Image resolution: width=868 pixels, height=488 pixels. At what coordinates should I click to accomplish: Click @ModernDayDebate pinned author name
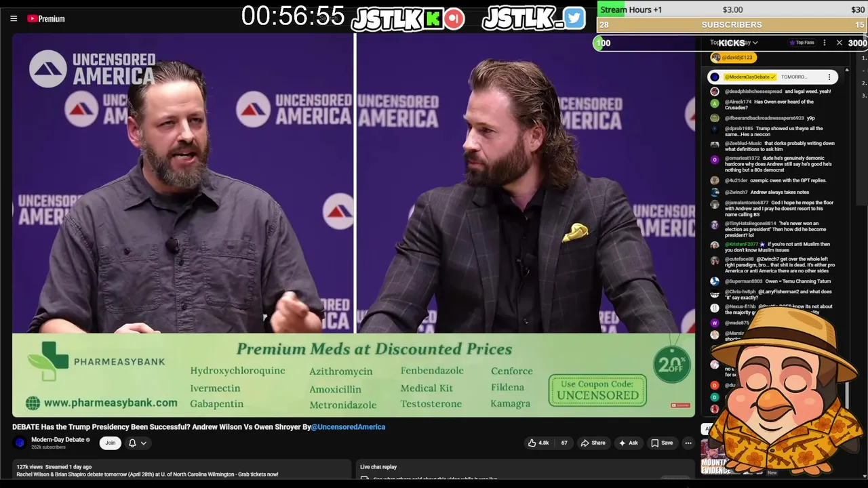(x=750, y=77)
